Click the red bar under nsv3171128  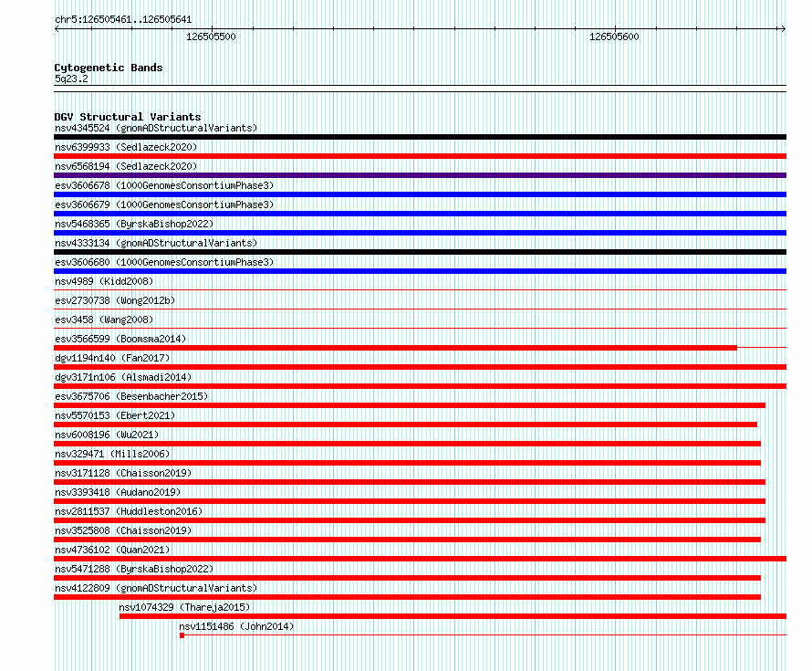point(410,482)
